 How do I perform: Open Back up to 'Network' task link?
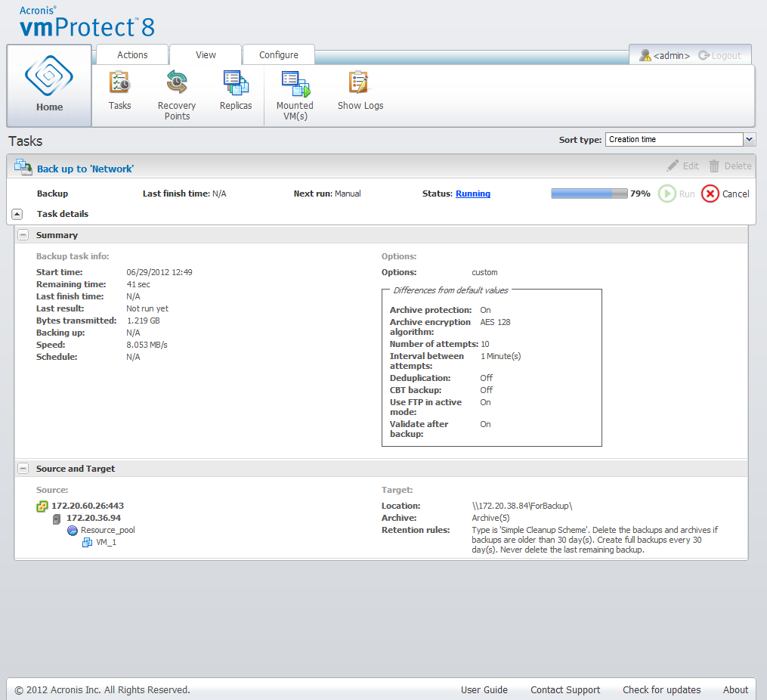pos(85,169)
